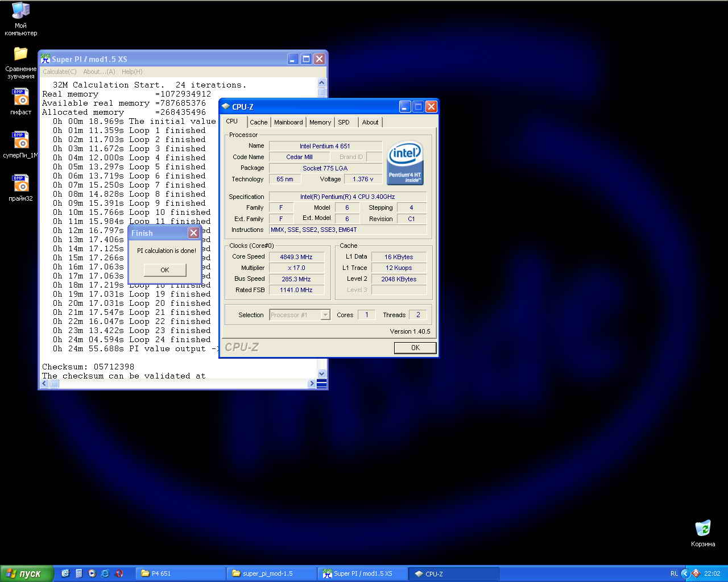Launch Internet Explorer from quick launch
This screenshot has width=728, height=582.
(x=105, y=573)
